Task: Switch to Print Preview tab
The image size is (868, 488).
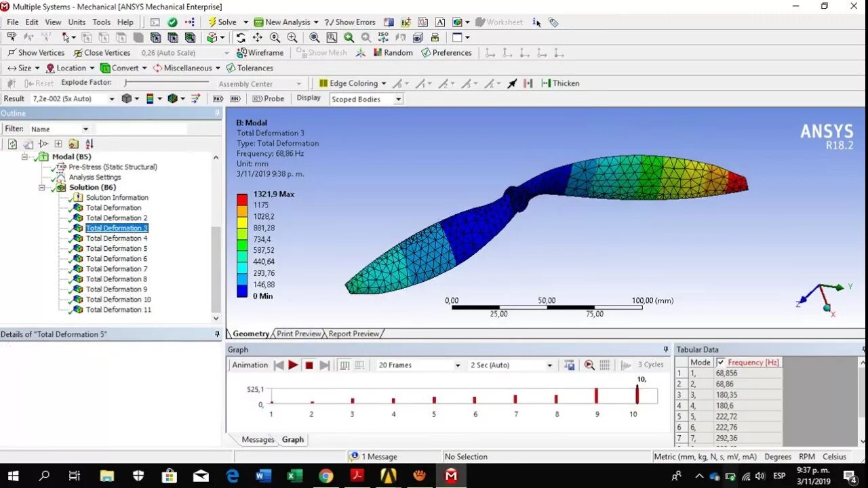Action: 298,333
